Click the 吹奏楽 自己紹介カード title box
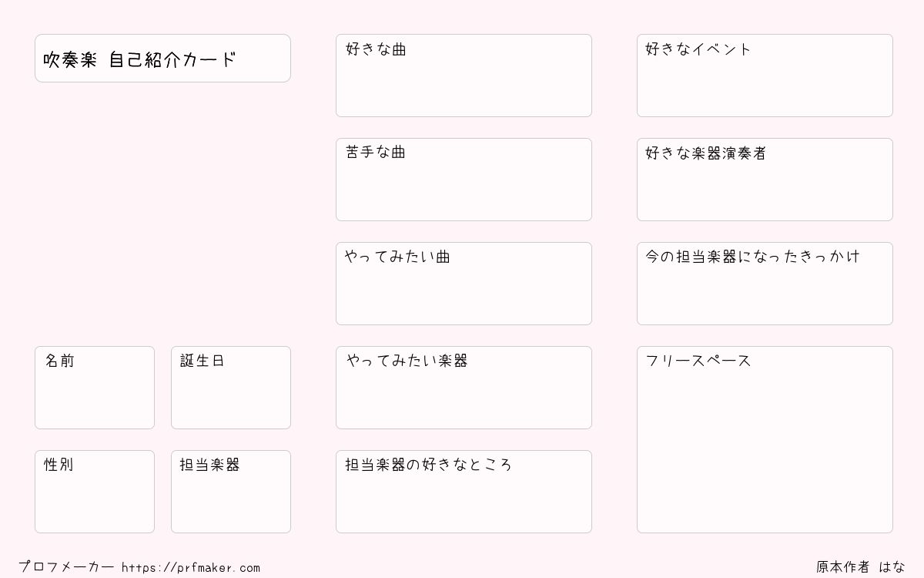Viewport: 924px width, 578px height. [162, 58]
